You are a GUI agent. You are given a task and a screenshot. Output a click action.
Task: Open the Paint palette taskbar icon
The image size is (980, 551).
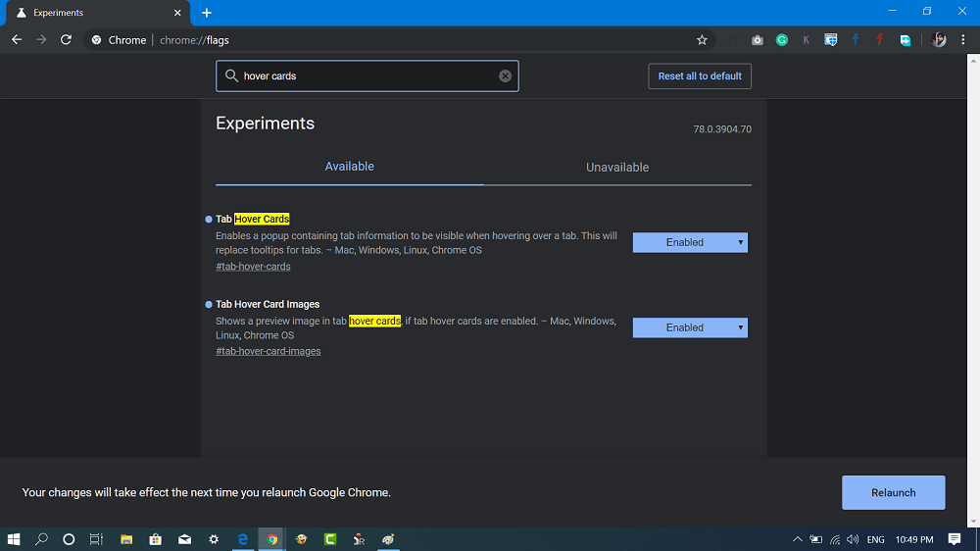point(388,539)
